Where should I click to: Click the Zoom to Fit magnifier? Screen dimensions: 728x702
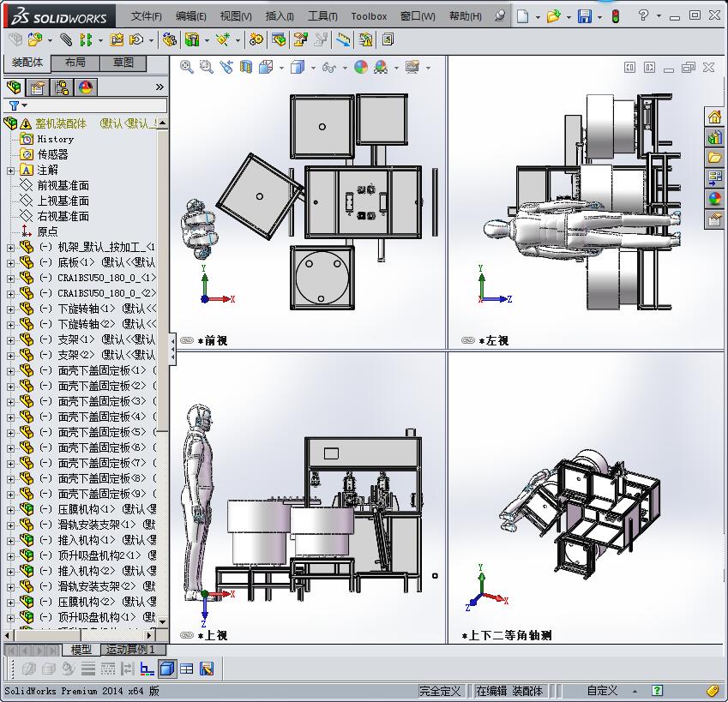click(187, 67)
